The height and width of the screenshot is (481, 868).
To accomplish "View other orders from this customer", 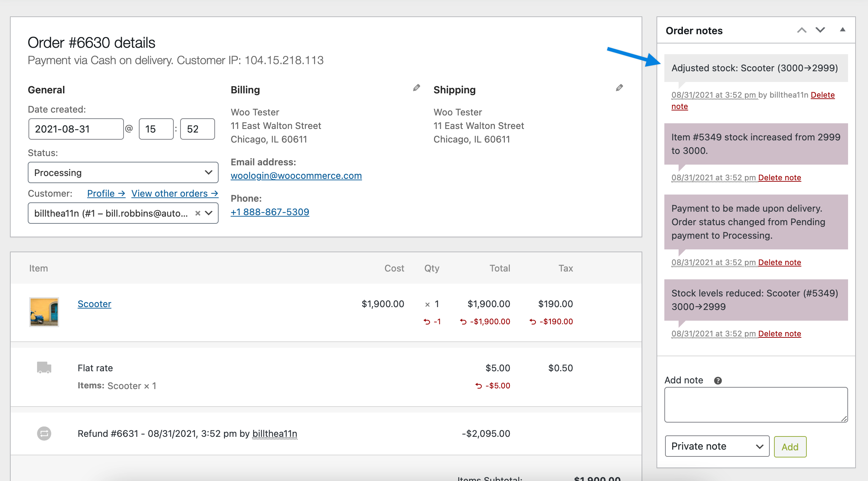I will pyautogui.click(x=174, y=193).
